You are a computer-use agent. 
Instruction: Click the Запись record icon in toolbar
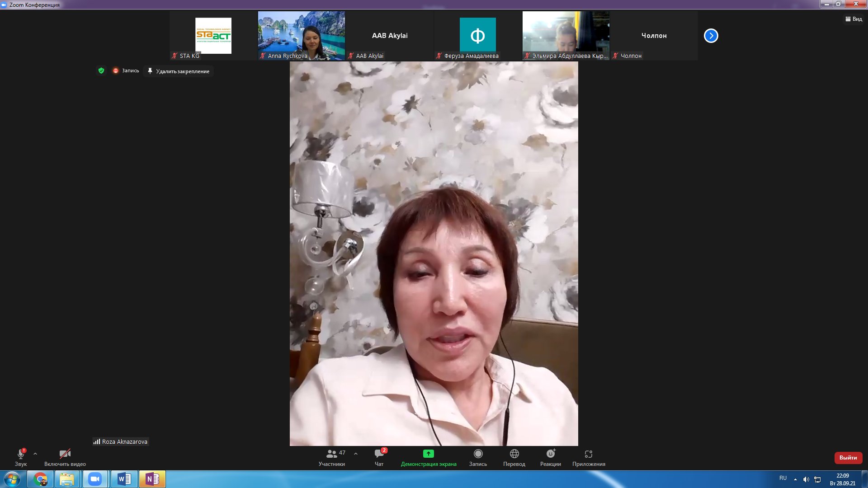click(x=478, y=454)
